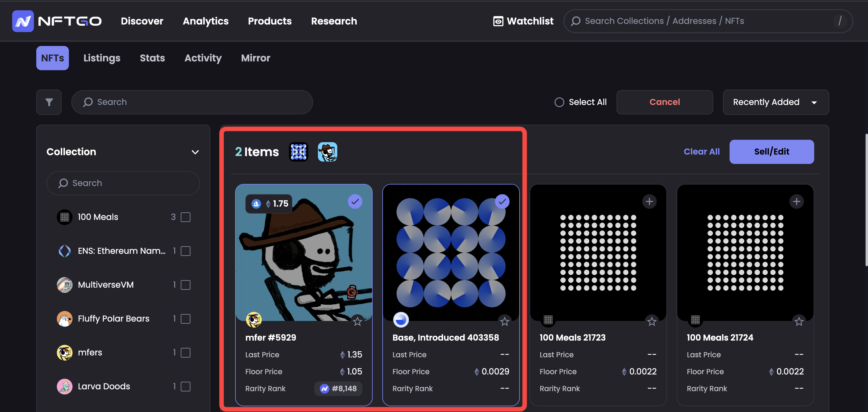The height and width of the screenshot is (412, 868).
Task: Check the mfers collection checkbox
Action: (x=185, y=353)
